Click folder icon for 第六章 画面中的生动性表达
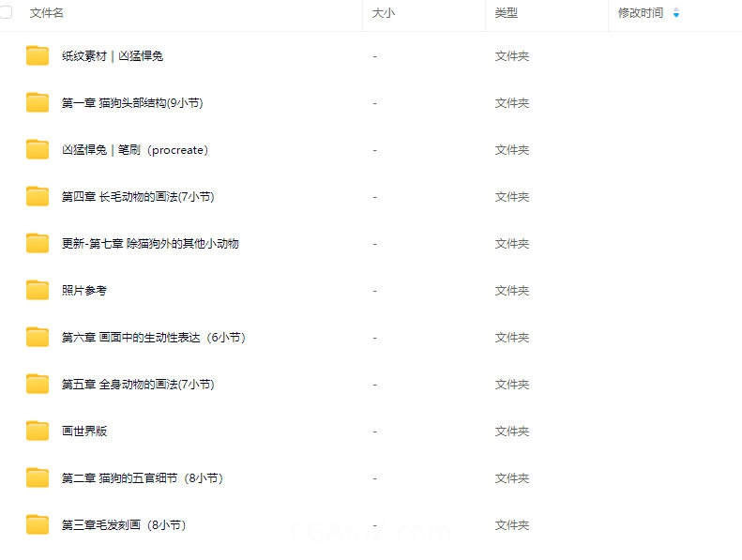Screen dimensions: 742x560 point(38,338)
